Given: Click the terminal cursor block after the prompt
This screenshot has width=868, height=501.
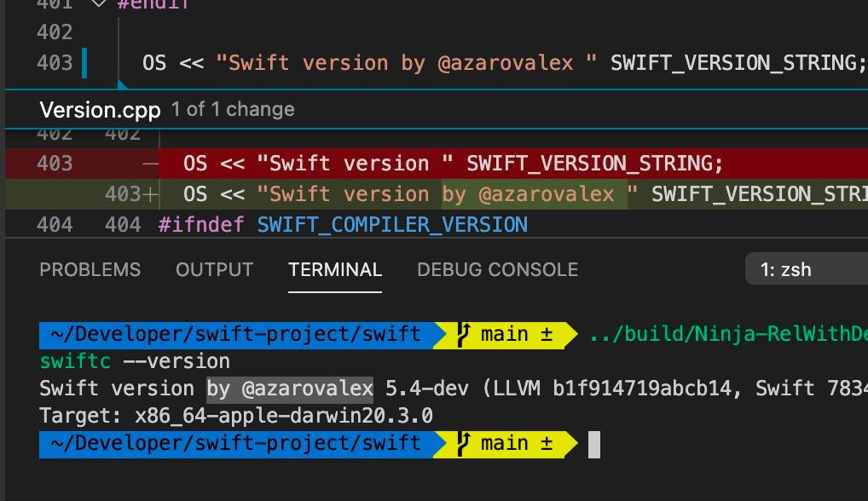Looking at the screenshot, I should click(594, 445).
